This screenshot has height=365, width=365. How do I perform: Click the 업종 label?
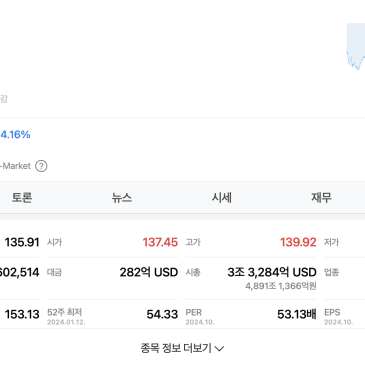(332, 272)
